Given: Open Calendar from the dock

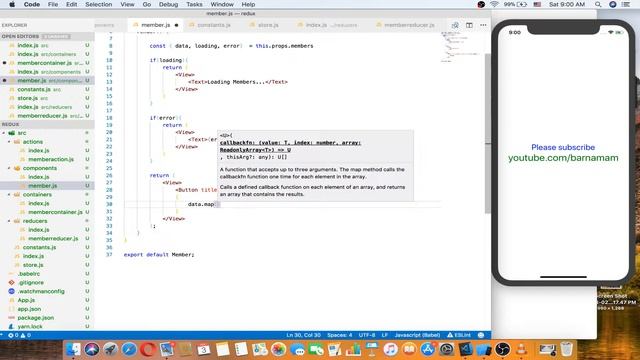Looking at the screenshot, I should point(204,349).
